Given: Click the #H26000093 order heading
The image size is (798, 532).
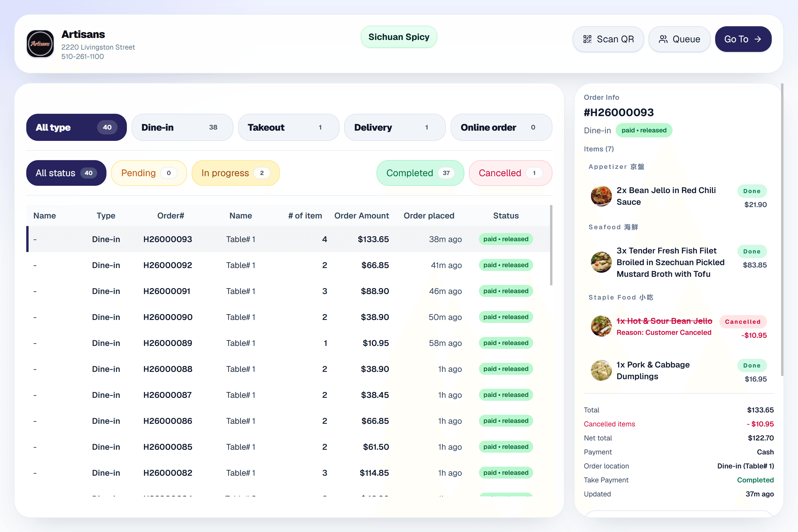Looking at the screenshot, I should pyautogui.click(x=619, y=112).
